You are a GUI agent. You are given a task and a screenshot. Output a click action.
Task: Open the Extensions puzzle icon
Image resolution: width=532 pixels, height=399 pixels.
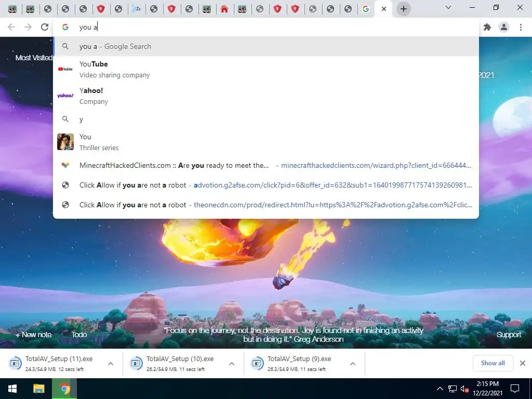[x=487, y=27]
